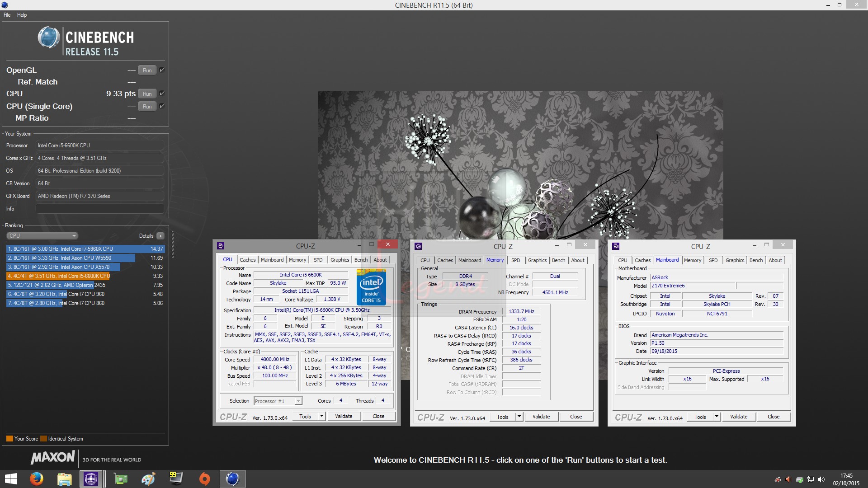Toggle the CPU test checkbox
This screenshot has width=868, height=488.
click(162, 94)
